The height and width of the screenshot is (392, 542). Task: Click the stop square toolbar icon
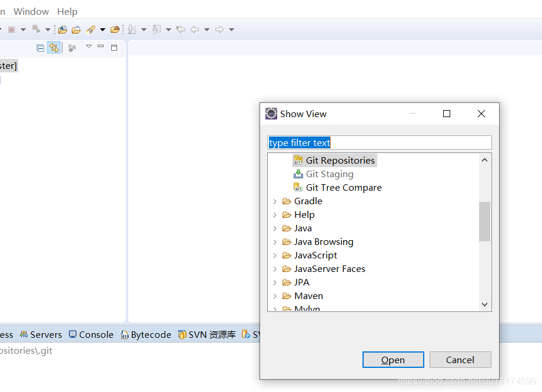pos(11,30)
